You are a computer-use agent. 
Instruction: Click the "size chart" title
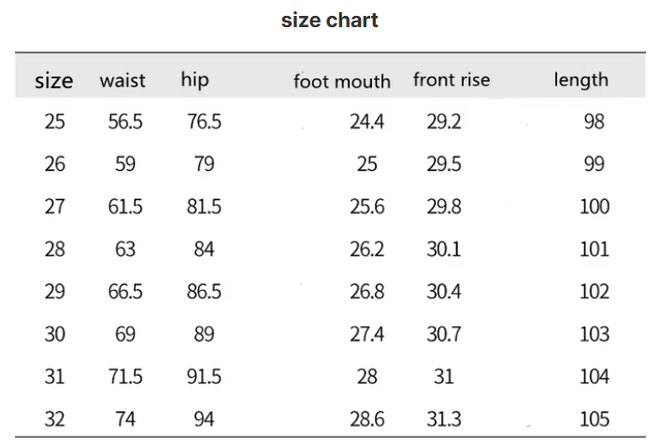point(329,20)
